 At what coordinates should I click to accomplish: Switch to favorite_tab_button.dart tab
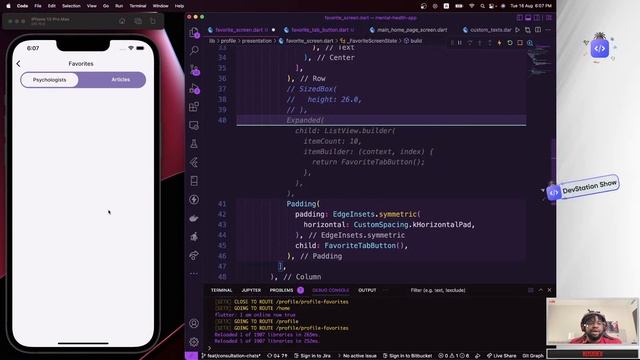tap(320, 30)
